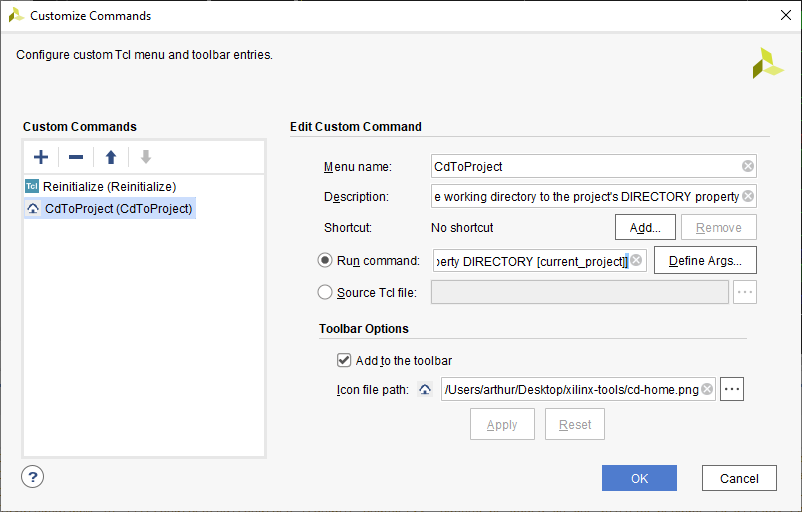
Task: Clear the Icon file path field
Action: [x=707, y=390]
